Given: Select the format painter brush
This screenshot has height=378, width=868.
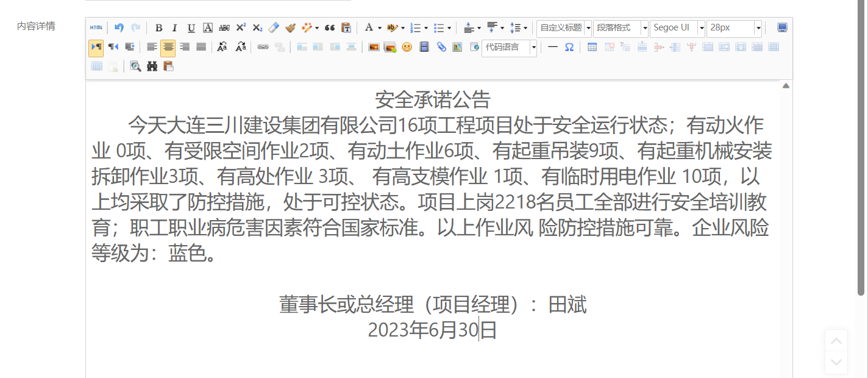Looking at the screenshot, I should click(x=290, y=27).
